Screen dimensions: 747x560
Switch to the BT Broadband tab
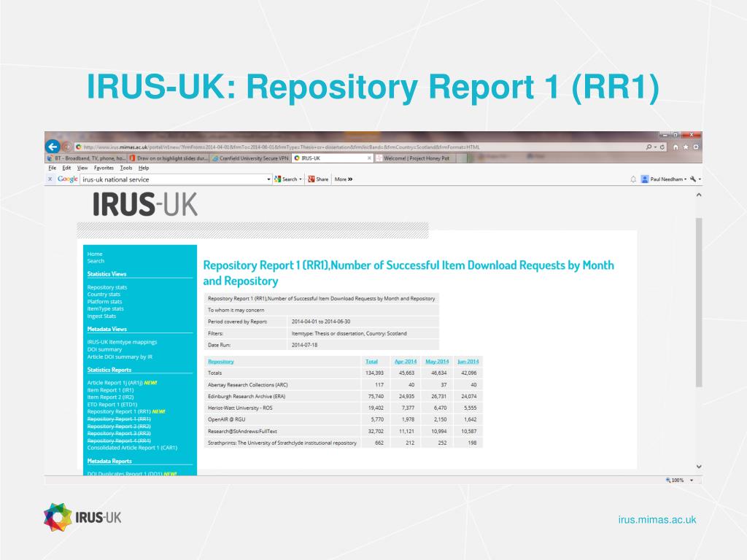pos(86,158)
